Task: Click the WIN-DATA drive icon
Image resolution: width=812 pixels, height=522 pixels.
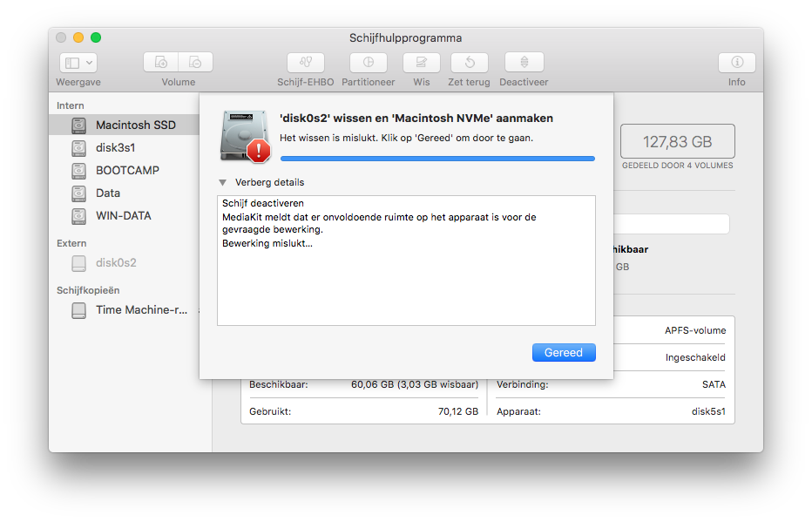Action: [78, 216]
